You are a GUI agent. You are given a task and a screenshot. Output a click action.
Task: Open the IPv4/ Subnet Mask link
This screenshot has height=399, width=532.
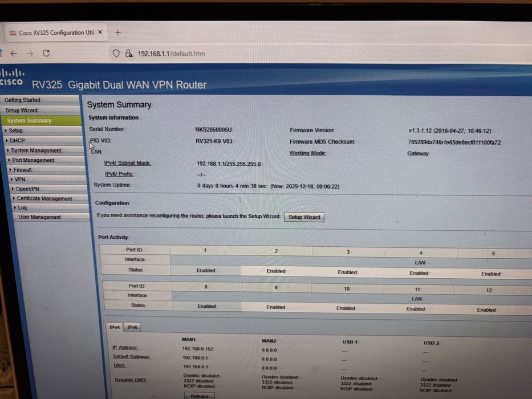pyautogui.click(x=127, y=163)
